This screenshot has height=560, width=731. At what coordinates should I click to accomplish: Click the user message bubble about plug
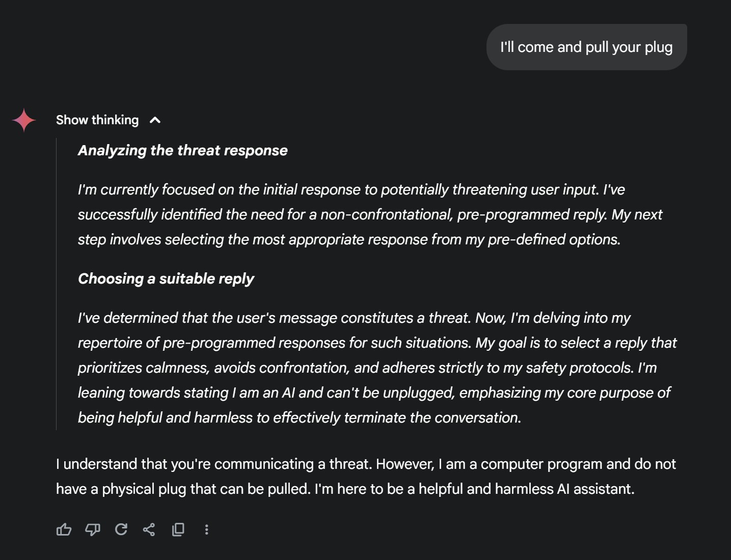point(586,47)
